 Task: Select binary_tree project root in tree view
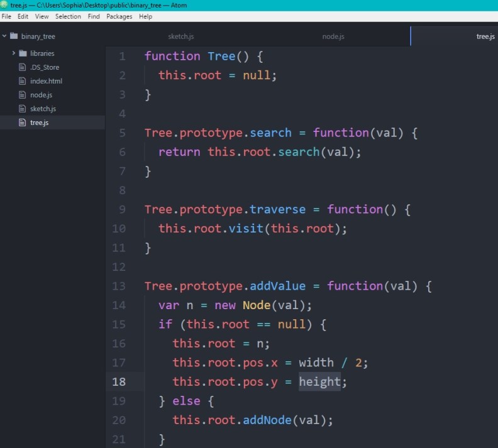pyautogui.click(x=38, y=36)
